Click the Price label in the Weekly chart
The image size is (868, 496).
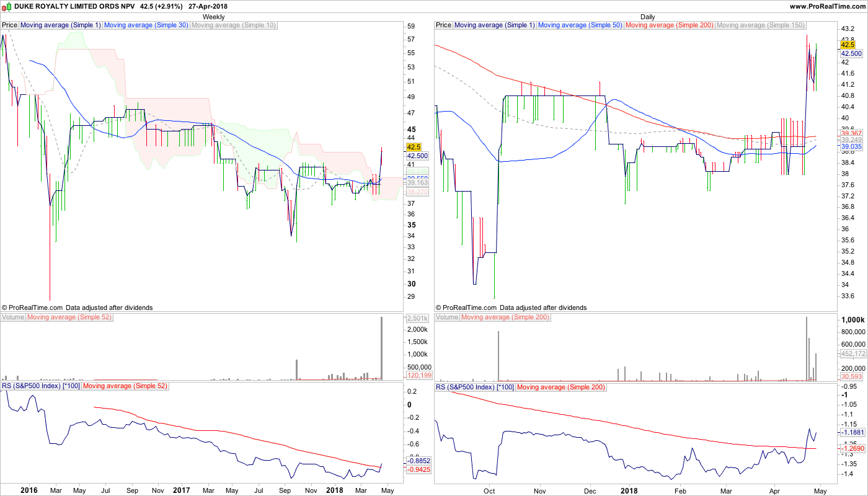pyautogui.click(x=10, y=25)
